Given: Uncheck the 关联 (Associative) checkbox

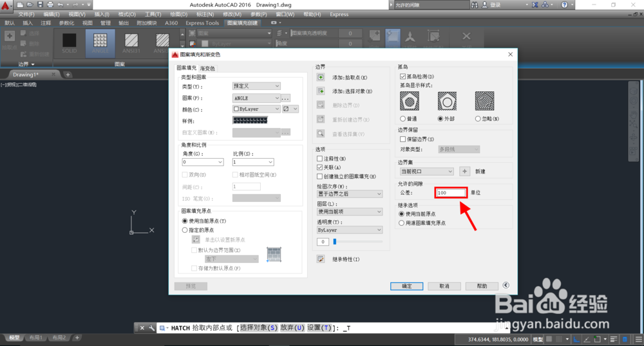Looking at the screenshot, I should click(319, 167).
